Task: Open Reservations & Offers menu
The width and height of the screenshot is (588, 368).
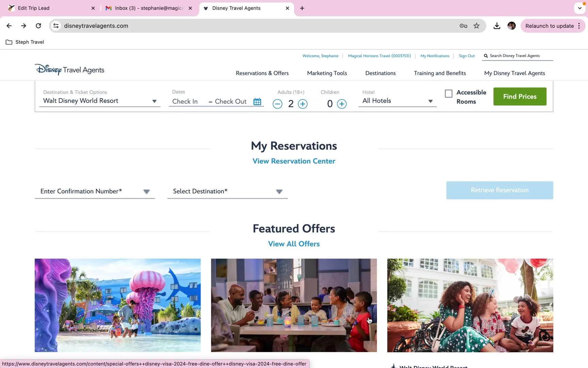Action: pos(262,73)
